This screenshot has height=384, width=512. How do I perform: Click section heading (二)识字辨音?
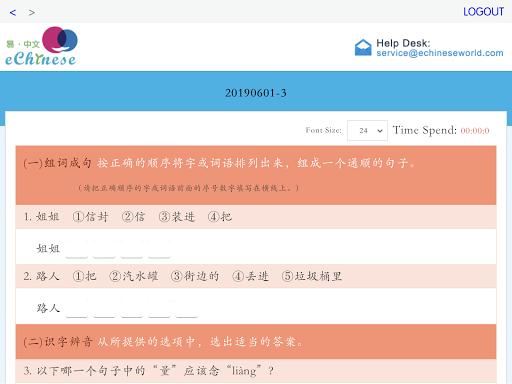[58, 342]
